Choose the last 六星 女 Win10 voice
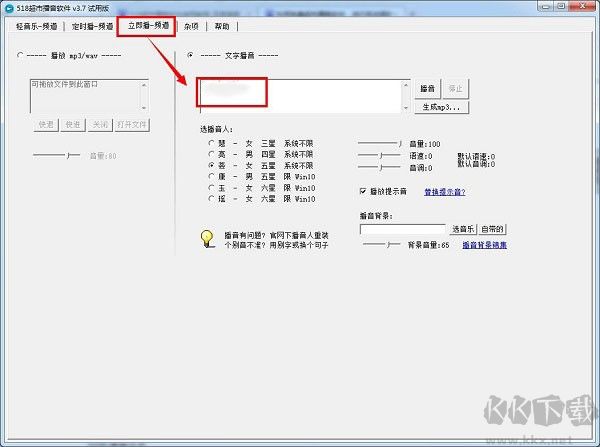The image size is (600, 447). pyautogui.click(x=211, y=199)
